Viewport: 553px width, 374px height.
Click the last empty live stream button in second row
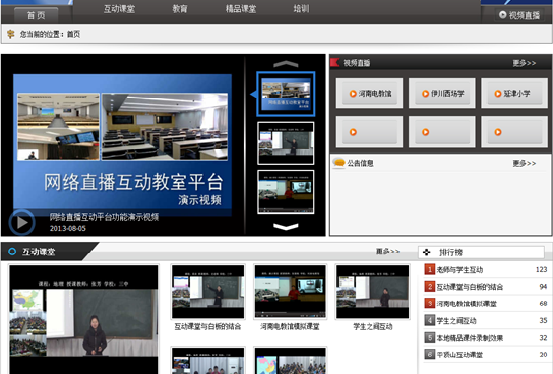point(515,132)
